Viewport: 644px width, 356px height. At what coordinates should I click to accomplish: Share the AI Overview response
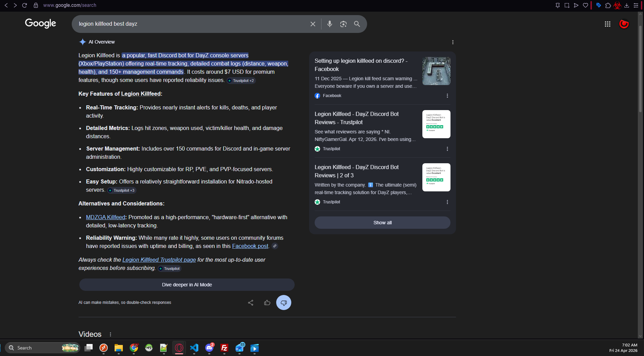[x=251, y=302]
